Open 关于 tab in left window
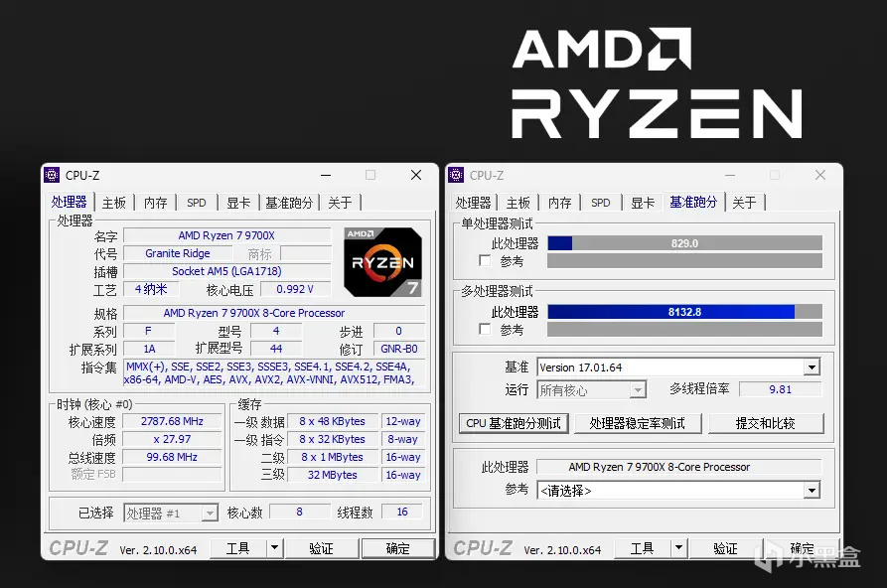Image resolution: width=887 pixels, height=588 pixels. (340, 203)
